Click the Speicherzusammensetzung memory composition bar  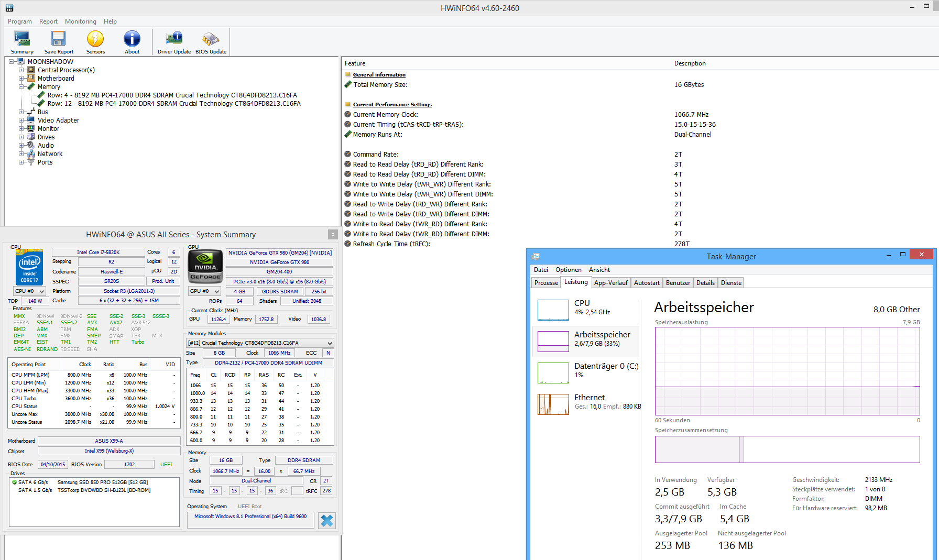click(788, 449)
